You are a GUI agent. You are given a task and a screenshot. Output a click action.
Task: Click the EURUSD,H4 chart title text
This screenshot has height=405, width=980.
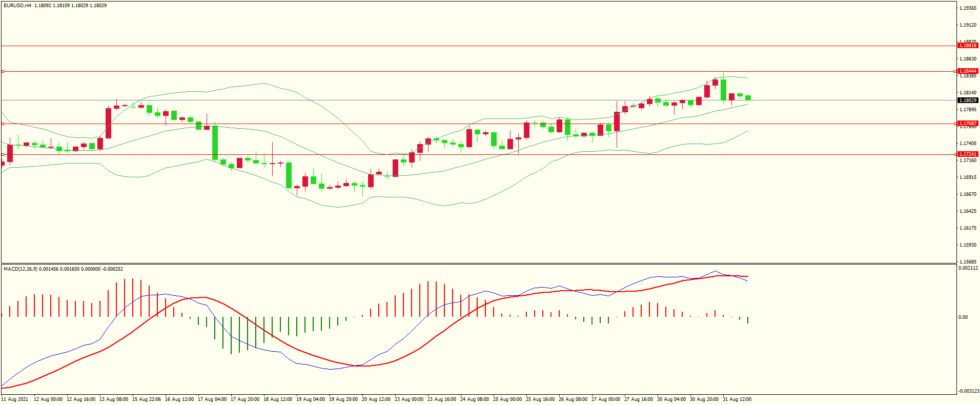pos(17,6)
